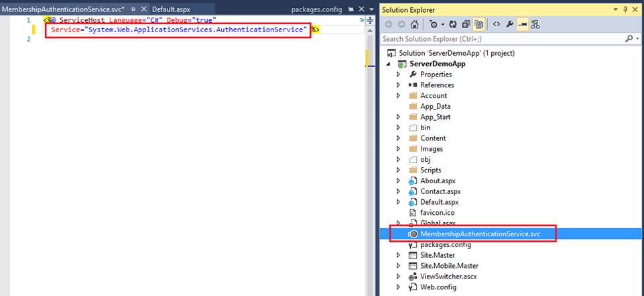Expand the Web.config node

coord(398,287)
